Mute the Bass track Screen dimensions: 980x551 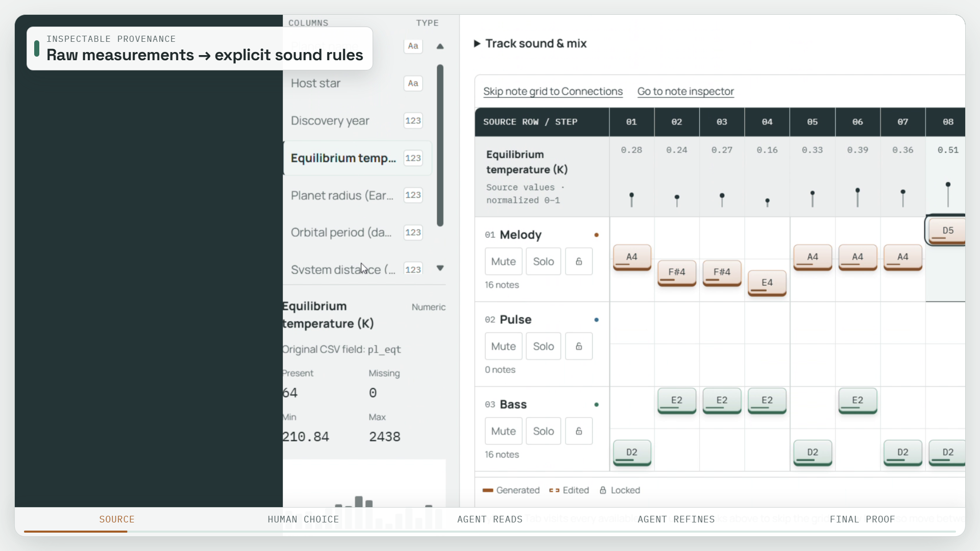coord(503,431)
